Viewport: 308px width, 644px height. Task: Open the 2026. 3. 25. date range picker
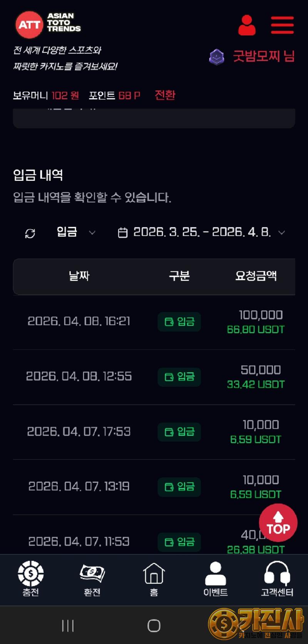point(202,232)
